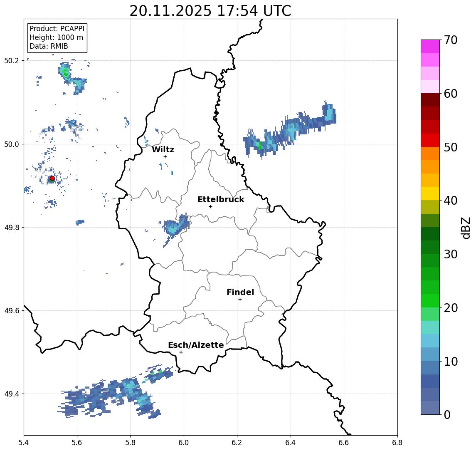This screenshot has height=451, width=476.
Task: Click the longitude tick label 6.6
Action: [x=344, y=443]
